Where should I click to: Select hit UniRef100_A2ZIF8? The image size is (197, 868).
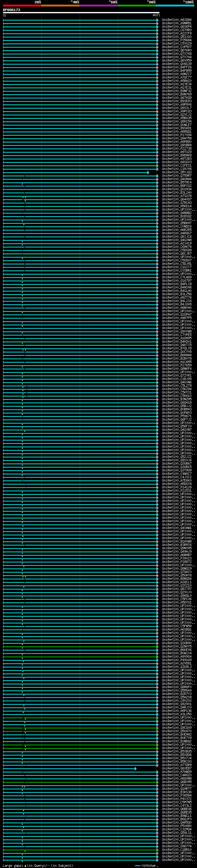[x=177, y=33]
